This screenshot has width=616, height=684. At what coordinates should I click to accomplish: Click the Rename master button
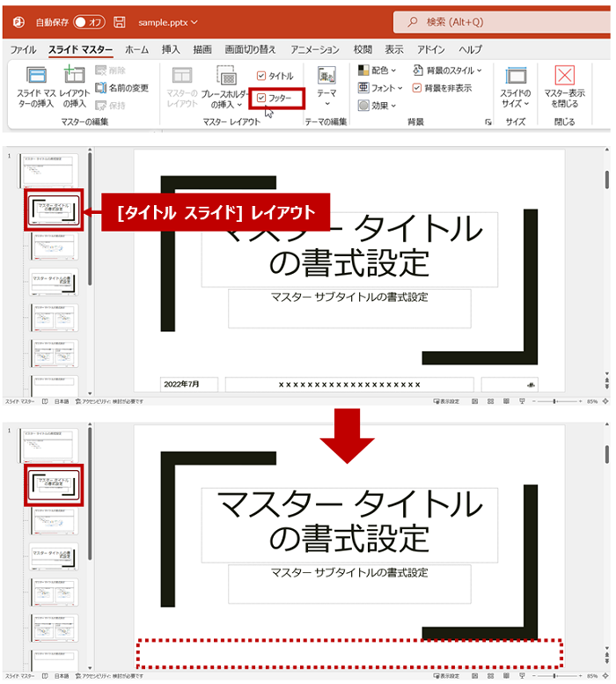click(122, 88)
